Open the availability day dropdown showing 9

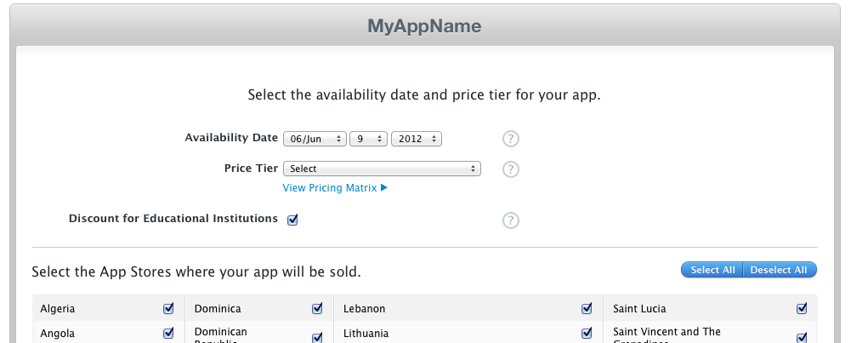pos(368,139)
